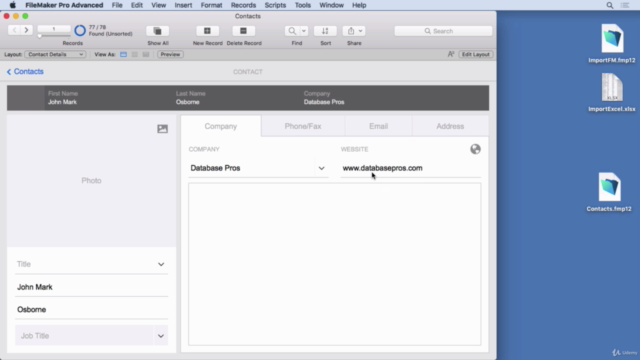Click the Preview button
Viewport: 640px width, 360px height.
tap(170, 54)
